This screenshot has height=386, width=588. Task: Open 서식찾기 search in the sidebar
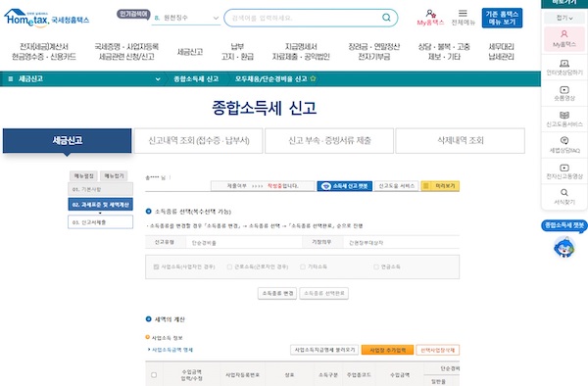click(x=564, y=197)
